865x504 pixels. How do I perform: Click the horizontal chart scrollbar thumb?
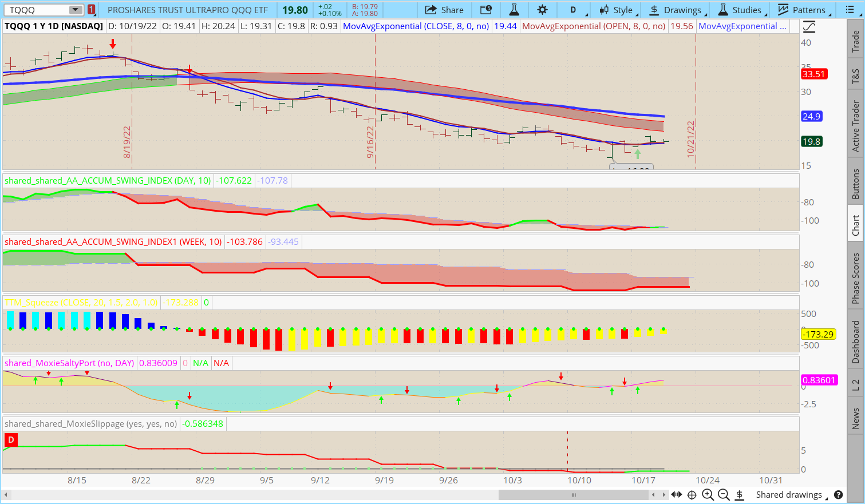pyautogui.click(x=574, y=495)
